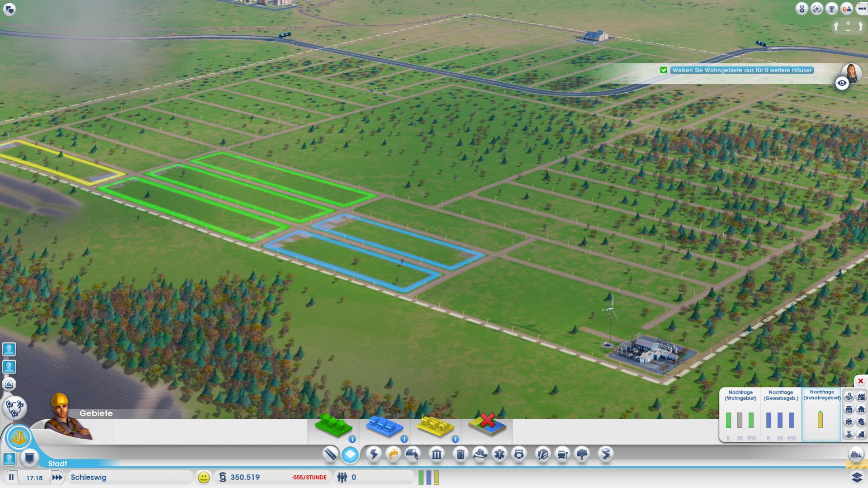This screenshot has width=868, height=488.
Task: Open industrial zone info bubble
Action: point(455,439)
